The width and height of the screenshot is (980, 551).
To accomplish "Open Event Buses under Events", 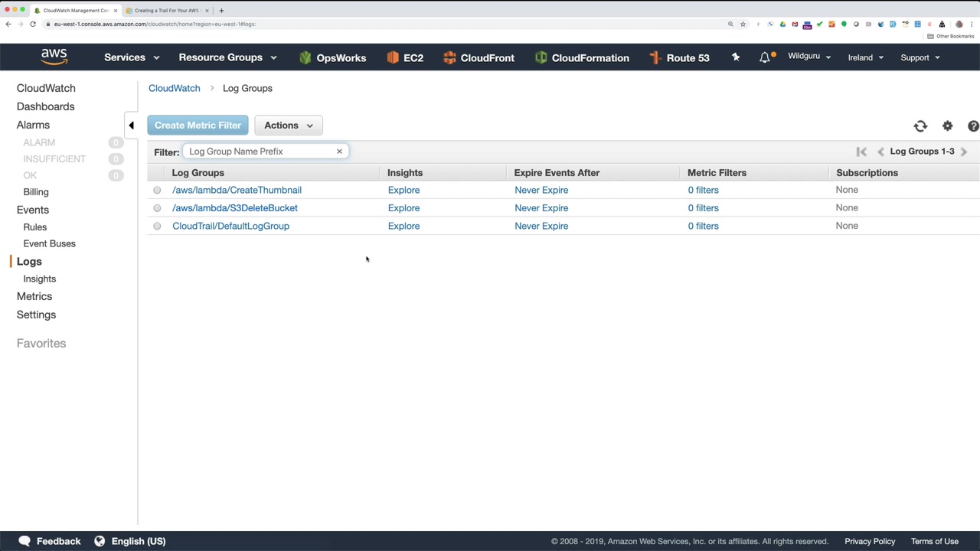I will click(49, 243).
